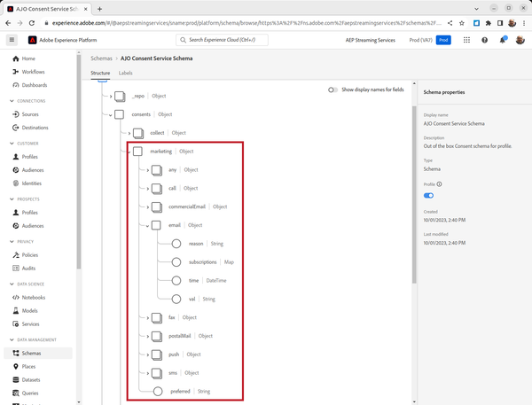Click the Prod sandbox badge button
The width and height of the screenshot is (532, 405).
pos(443,40)
